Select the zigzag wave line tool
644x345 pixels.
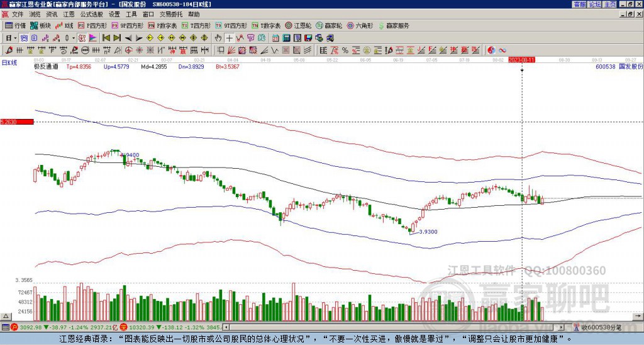pos(275,50)
